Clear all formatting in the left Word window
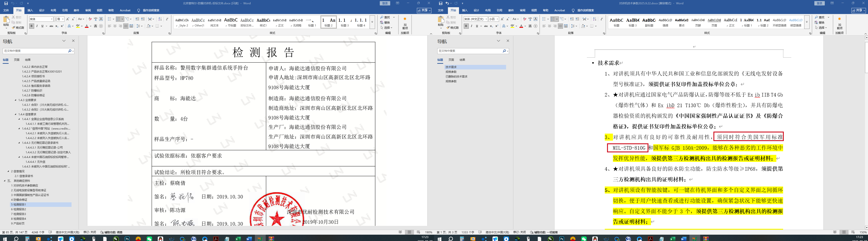This screenshot has height=241, width=868. tap(90, 19)
